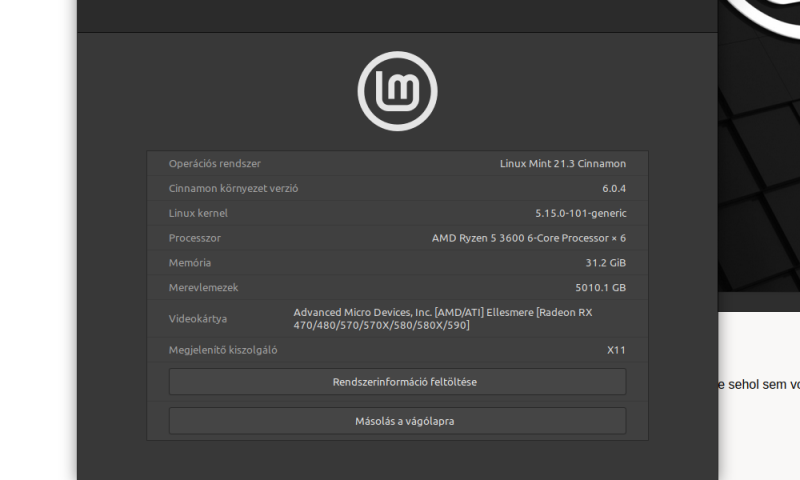The width and height of the screenshot is (800, 480).
Task: Click the Merevlemezek label
Action: [203, 288]
